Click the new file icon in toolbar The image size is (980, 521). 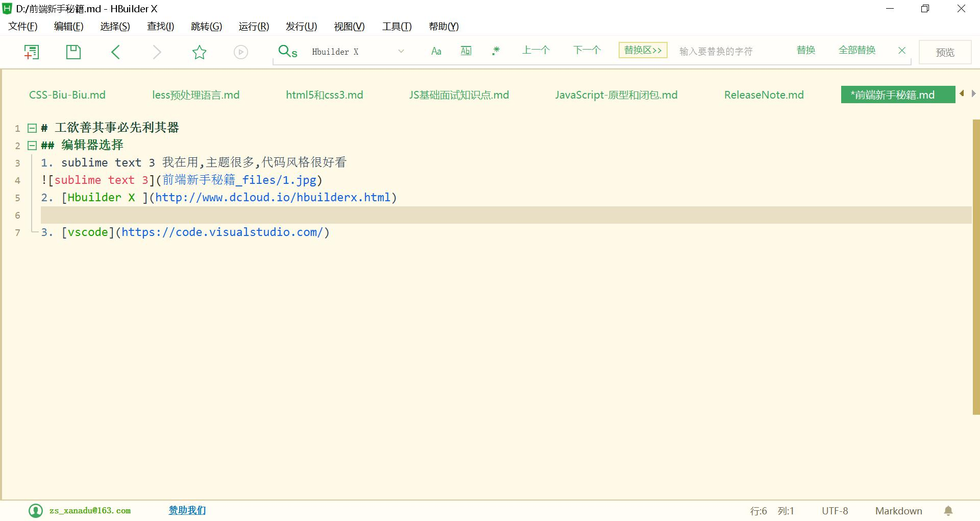click(32, 52)
